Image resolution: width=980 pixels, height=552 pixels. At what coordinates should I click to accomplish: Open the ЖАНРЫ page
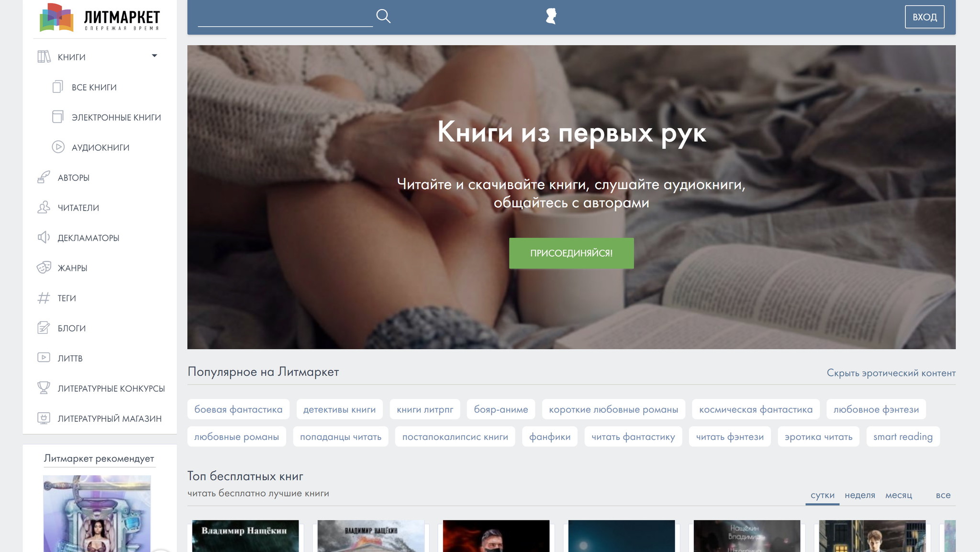click(x=72, y=268)
